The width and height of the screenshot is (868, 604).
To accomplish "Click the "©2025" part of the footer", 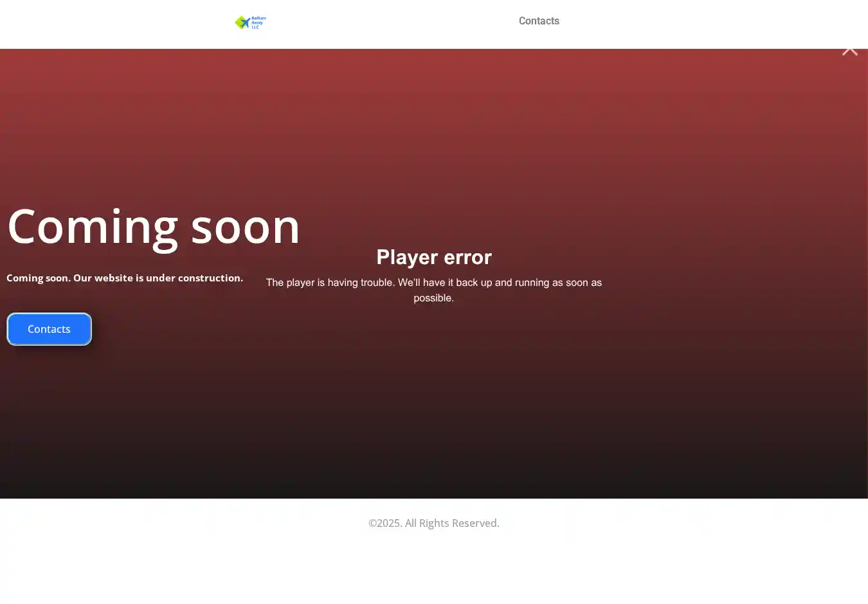I will click(384, 523).
